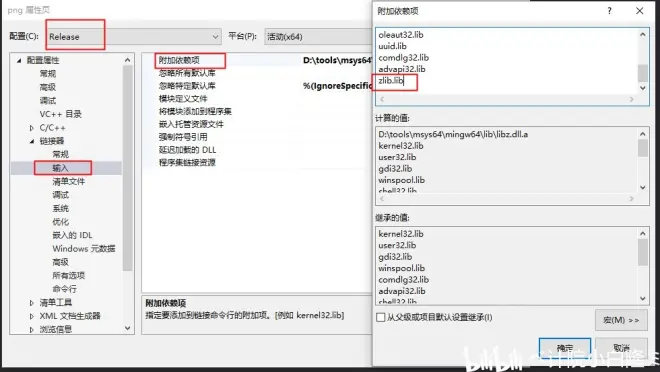Toggle 从父级或项目默认设置继承 checkbox

click(381, 317)
